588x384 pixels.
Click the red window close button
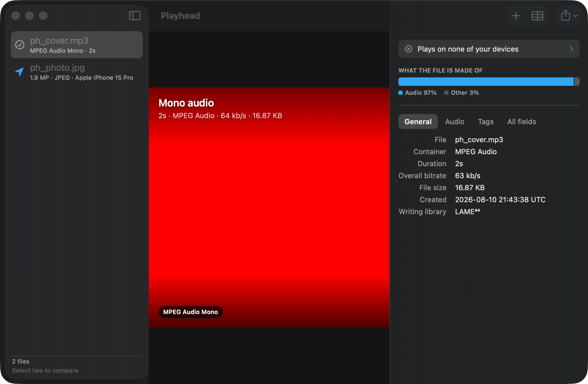click(16, 16)
